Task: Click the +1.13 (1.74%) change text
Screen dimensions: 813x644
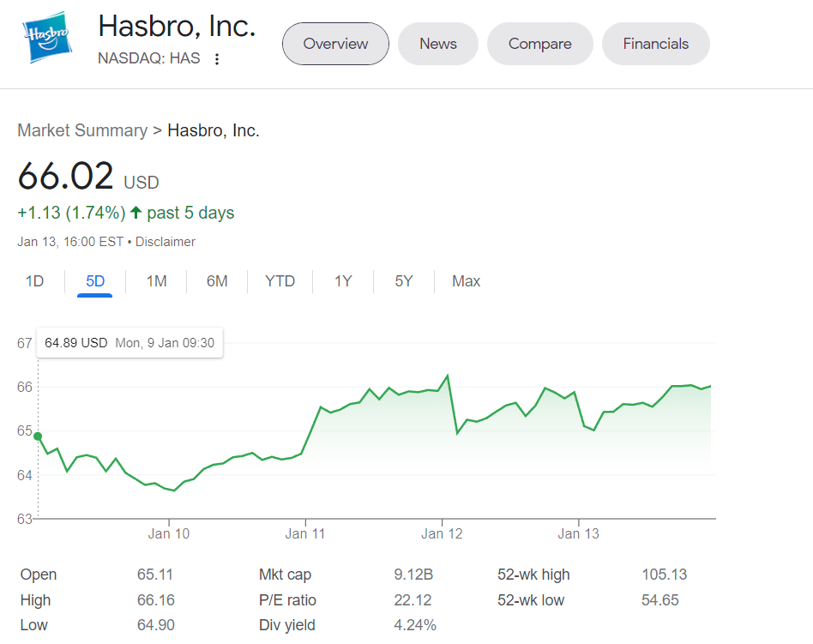Action: tap(71, 213)
